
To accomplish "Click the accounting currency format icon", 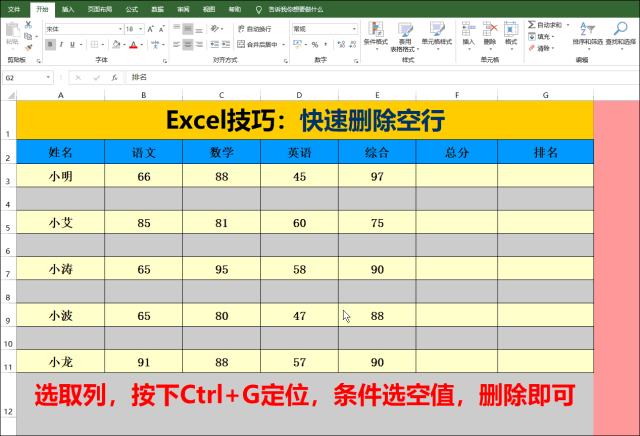I will 298,44.
